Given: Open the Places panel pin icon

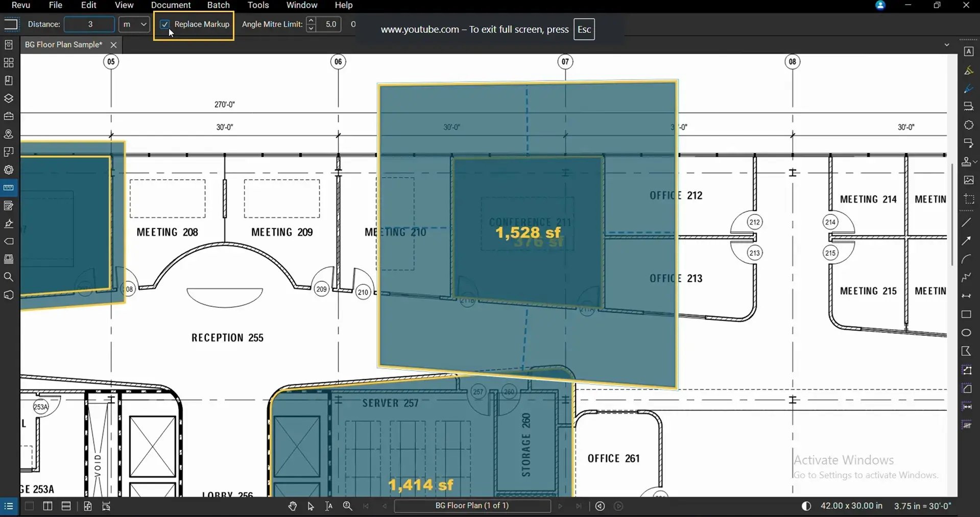Looking at the screenshot, I should pyautogui.click(x=9, y=134).
